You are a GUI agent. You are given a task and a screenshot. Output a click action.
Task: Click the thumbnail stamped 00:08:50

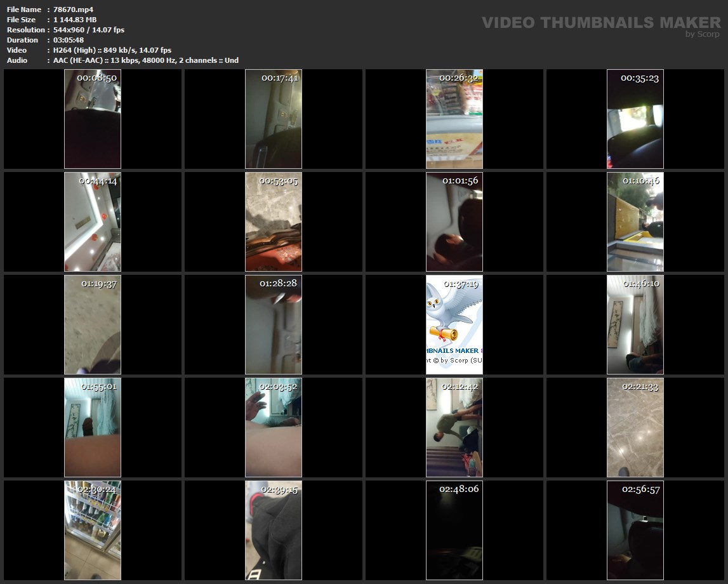point(93,119)
